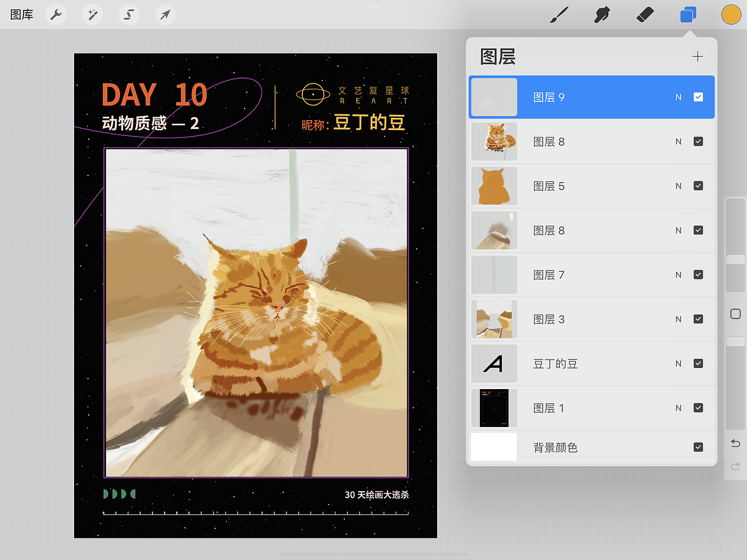Viewport: 747px width, 560px height.
Task: Select the thumbnail of 图层 3
Action: point(494,318)
